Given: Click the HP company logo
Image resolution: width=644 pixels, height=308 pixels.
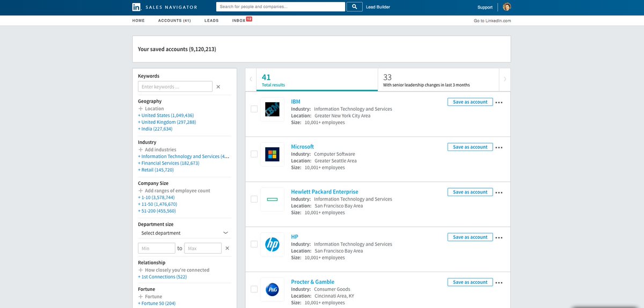Looking at the screenshot, I should [272, 245].
